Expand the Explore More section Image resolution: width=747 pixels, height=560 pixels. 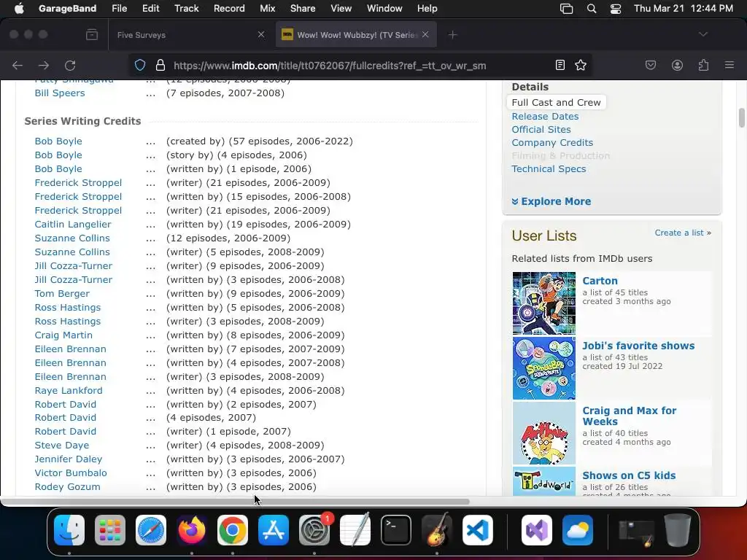tap(551, 201)
